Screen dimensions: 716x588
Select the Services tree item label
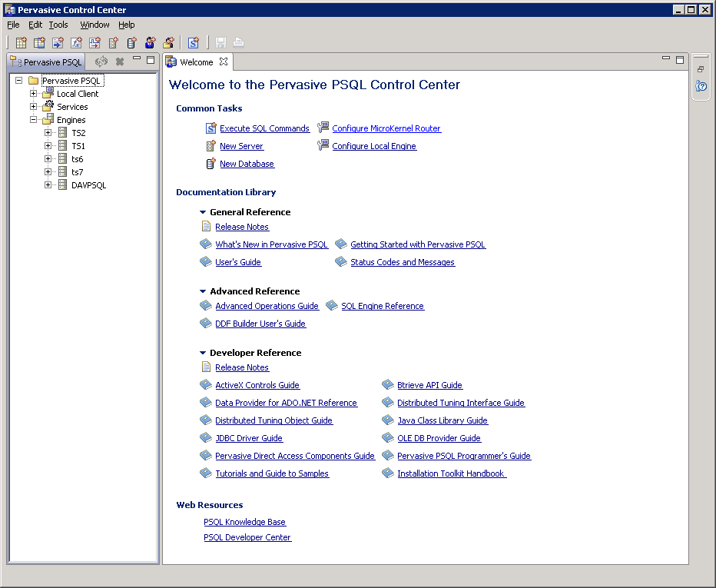72,107
